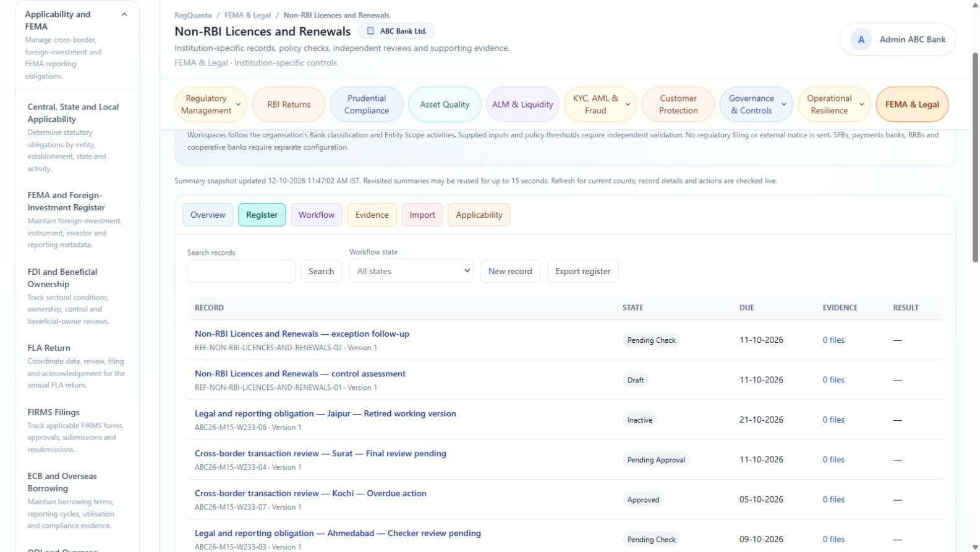Screen dimensions: 980x552
Task: Focus the Search records input field
Action: tap(241, 271)
